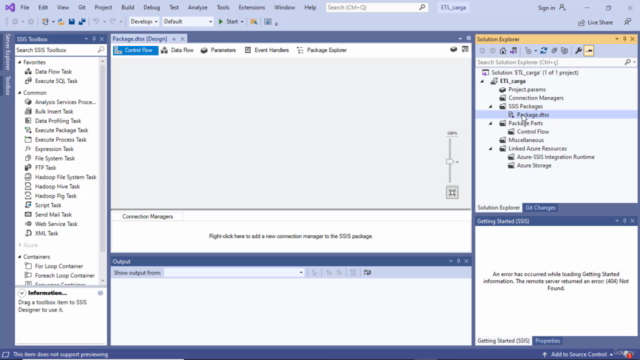Click the Fit View to Window button

point(452,193)
